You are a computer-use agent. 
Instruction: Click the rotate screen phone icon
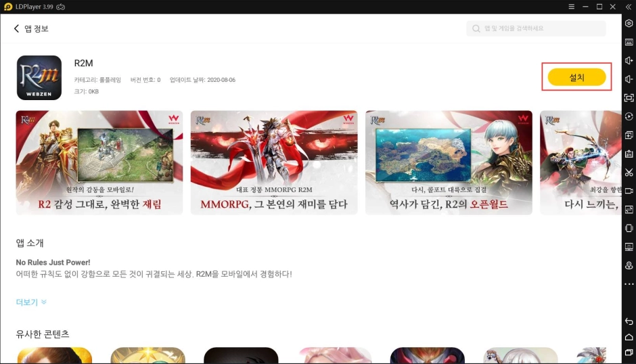(629, 228)
